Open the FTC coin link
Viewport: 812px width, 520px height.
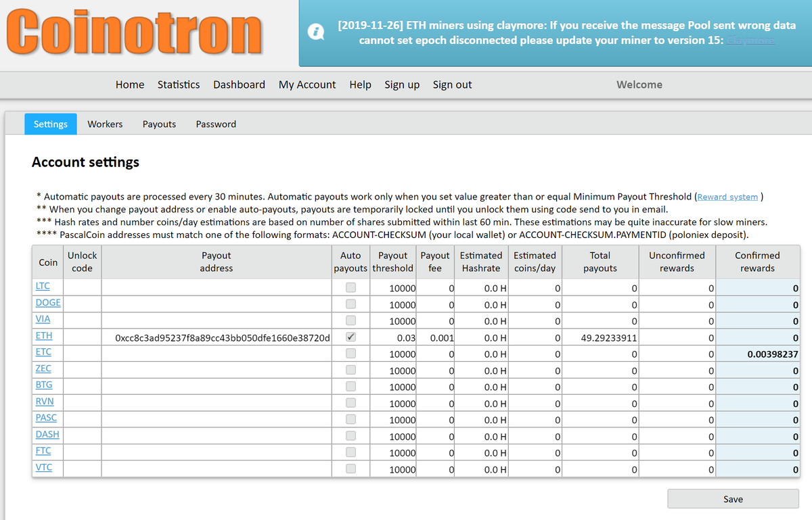point(43,450)
